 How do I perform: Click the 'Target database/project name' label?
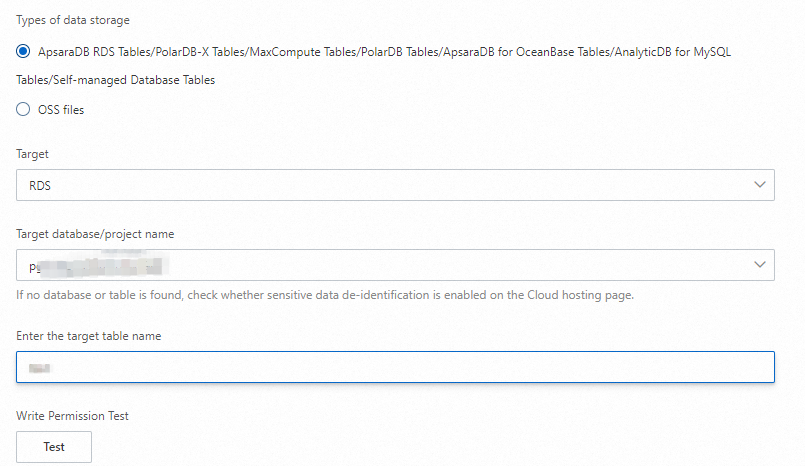[95, 234]
